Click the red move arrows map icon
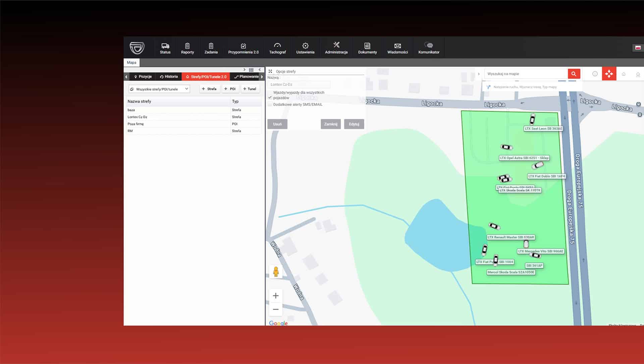This screenshot has height=364, width=644. [609, 74]
